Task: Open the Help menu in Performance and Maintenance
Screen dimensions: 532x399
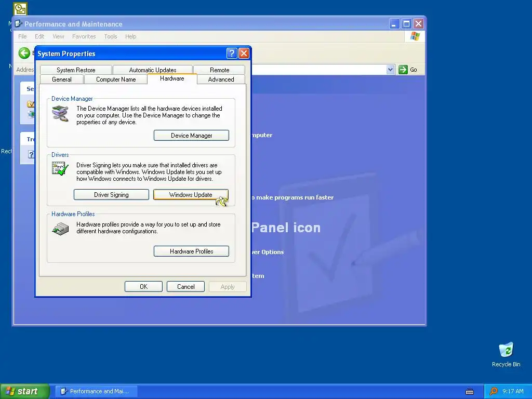Action: tap(130, 36)
